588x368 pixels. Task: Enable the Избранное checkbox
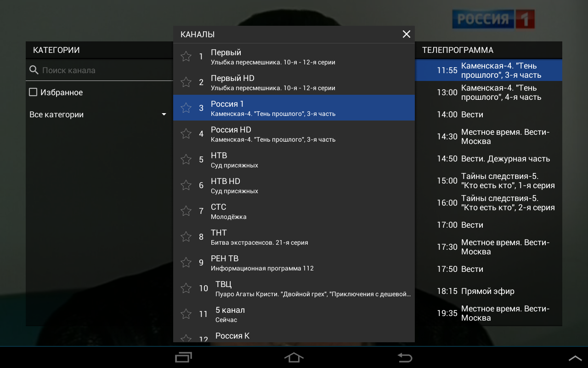(33, 92)
